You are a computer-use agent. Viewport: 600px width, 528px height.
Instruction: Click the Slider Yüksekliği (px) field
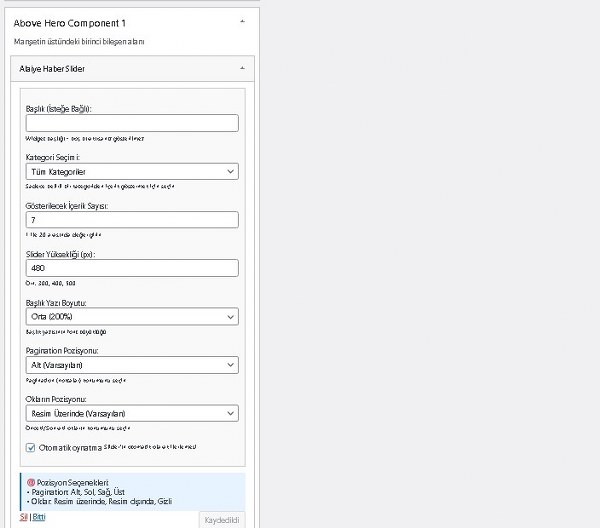[131, 268]
